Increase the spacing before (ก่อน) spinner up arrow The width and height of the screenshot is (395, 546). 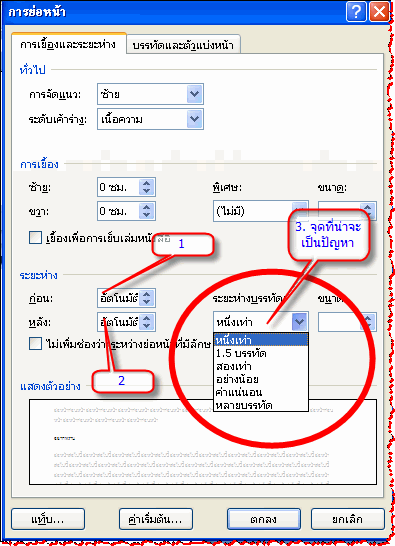pos(147,295)
